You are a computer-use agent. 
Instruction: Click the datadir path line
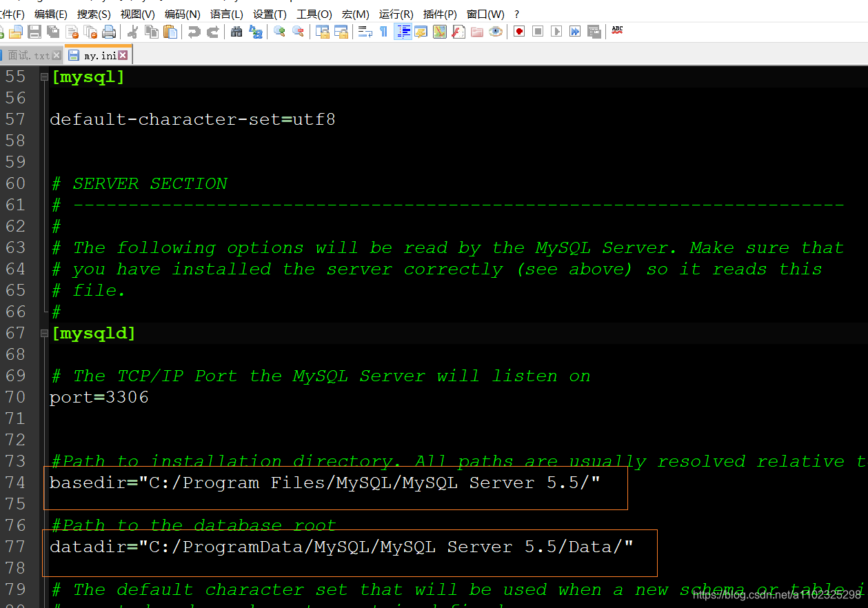[x=341, y=547]
